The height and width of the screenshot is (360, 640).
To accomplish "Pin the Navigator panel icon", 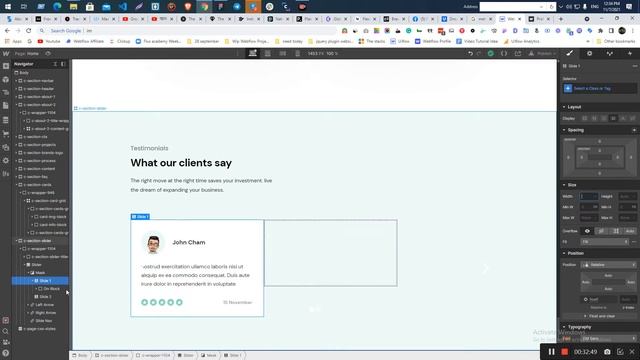I will click(x=63, y=64).
